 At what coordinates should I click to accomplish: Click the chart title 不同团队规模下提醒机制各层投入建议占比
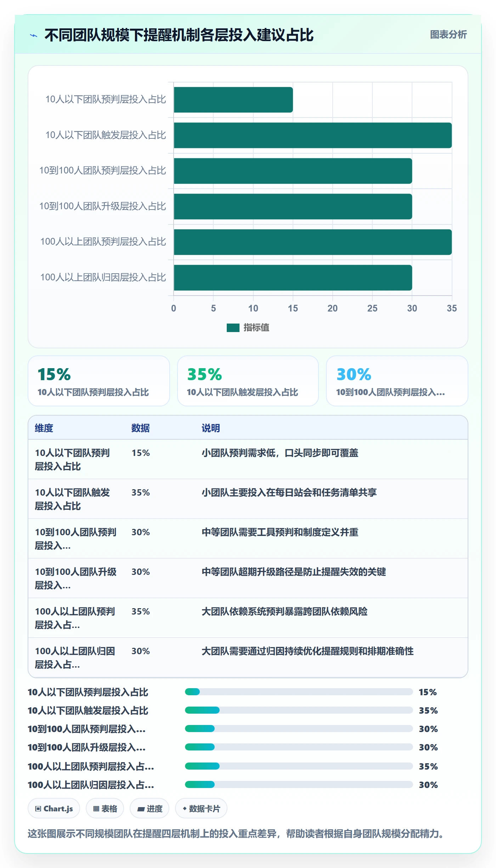(x=179, y=35)
